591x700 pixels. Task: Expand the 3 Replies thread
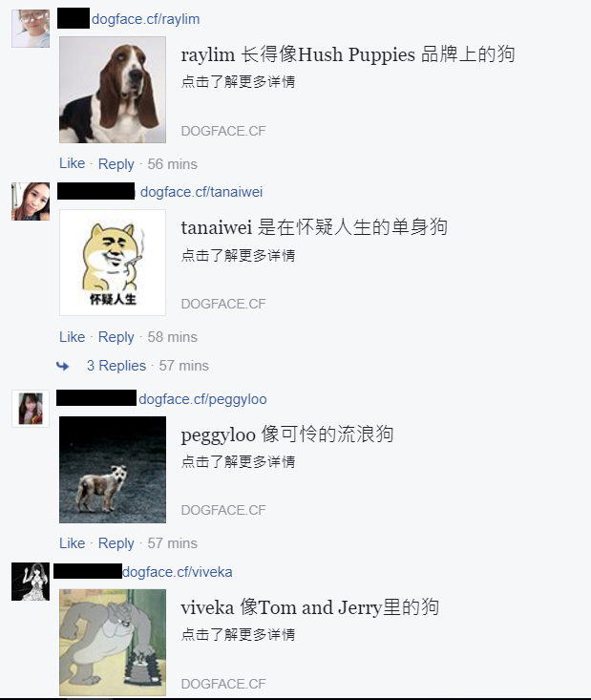(116, 366)
